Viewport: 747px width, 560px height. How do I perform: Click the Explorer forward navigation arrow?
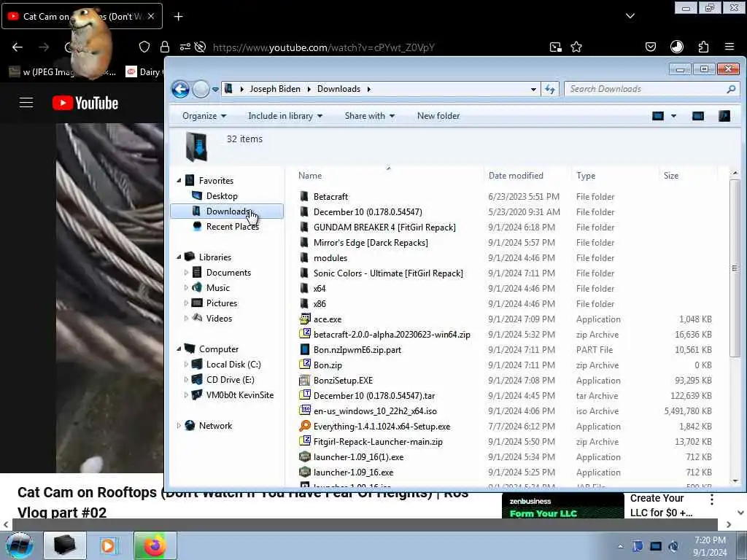[201, 89]
